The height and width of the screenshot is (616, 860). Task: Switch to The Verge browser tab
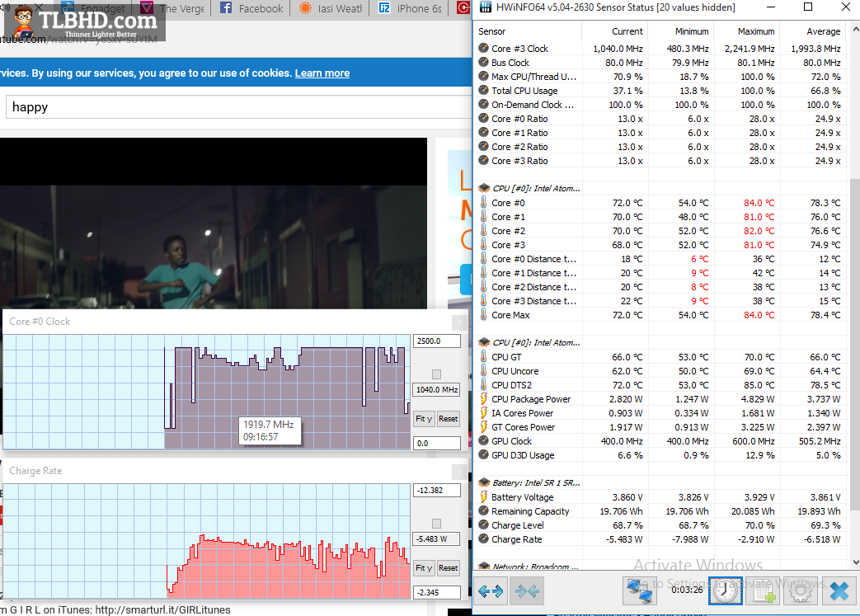[x=173, y=8]
